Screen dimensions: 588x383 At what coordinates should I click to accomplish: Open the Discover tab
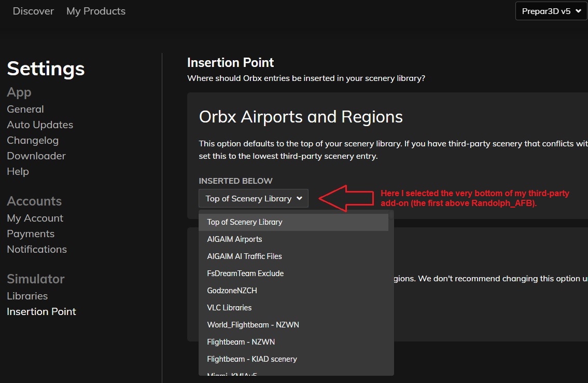click(x=33, y=11)
